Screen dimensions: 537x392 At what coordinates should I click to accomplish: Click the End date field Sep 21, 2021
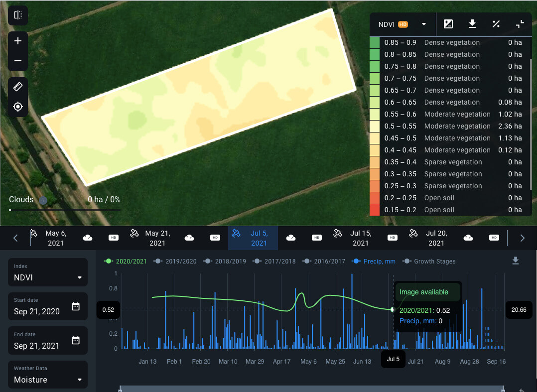48,341
